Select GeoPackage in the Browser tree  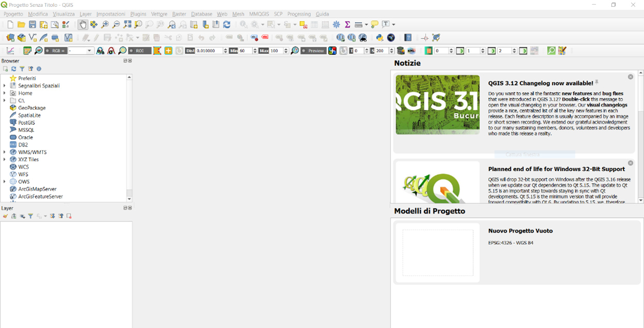click(x=32, y=108)
